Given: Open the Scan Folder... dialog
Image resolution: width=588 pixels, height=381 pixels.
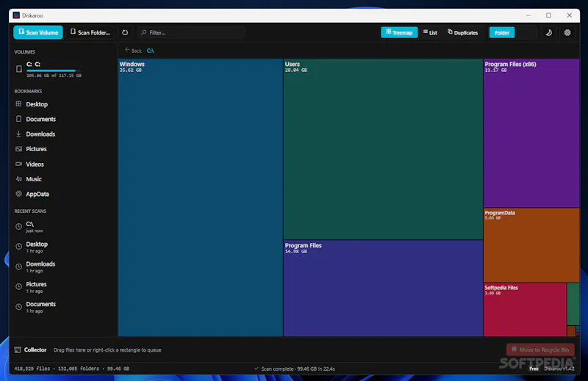Looking at the screenshot, I should [x=90, y=32].
